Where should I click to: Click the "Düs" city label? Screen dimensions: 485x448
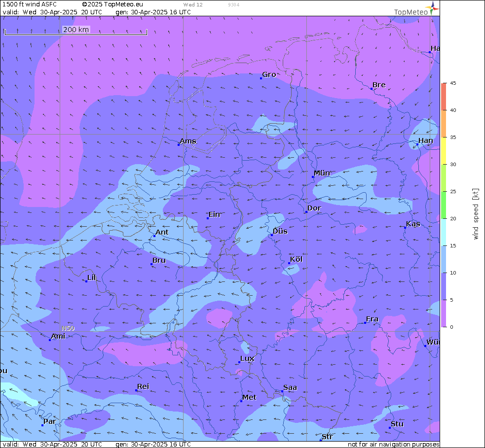(280, 232)
